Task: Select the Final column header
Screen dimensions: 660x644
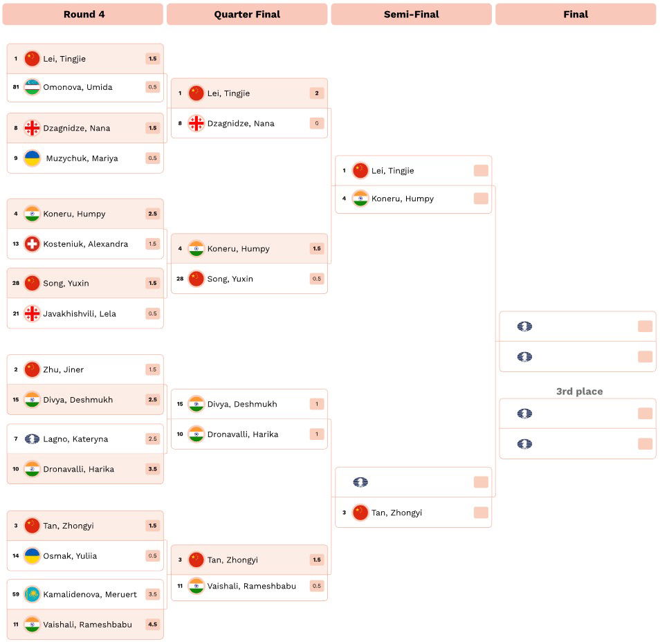Action: coord(576,15)
